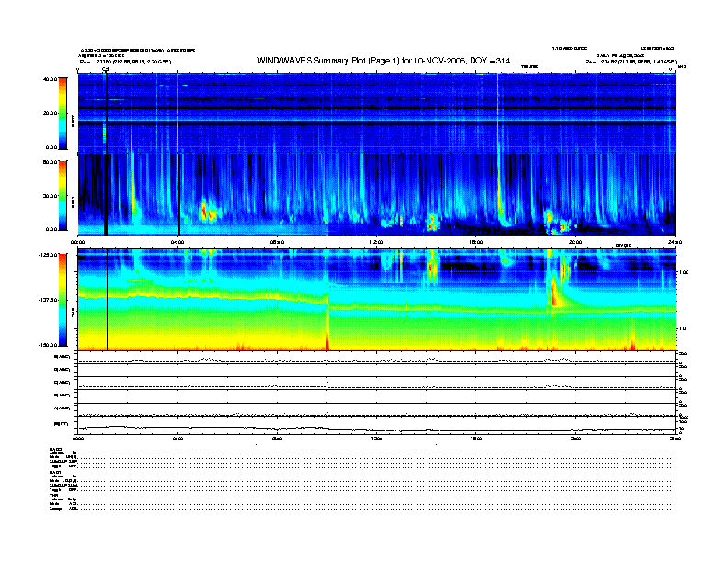
Task: Click 08:00 label under the RAD1 spectrogram
Action: click(278, 242)
